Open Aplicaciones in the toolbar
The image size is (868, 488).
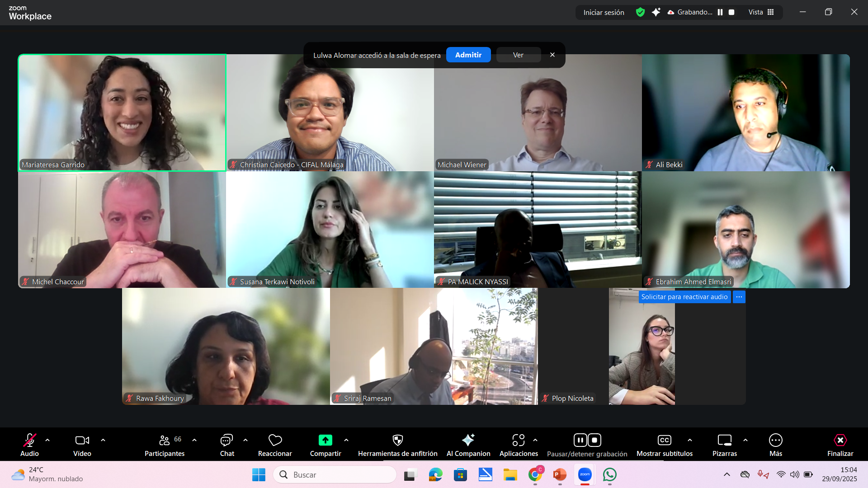[518, 441]
